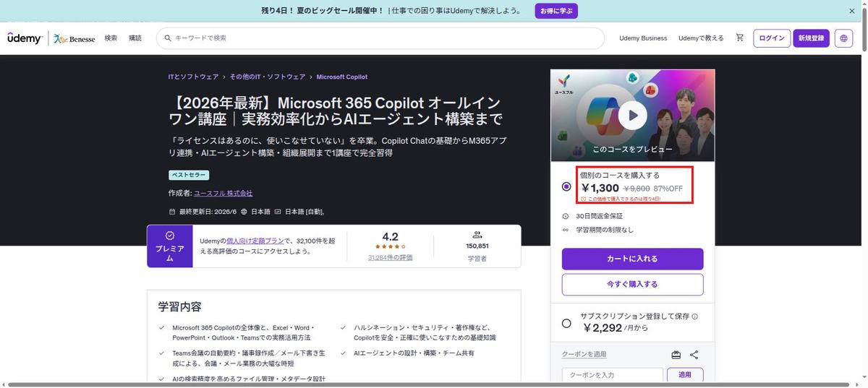Open the language globe button
This screenshot has height=388, width=868.
pos(843,38)
